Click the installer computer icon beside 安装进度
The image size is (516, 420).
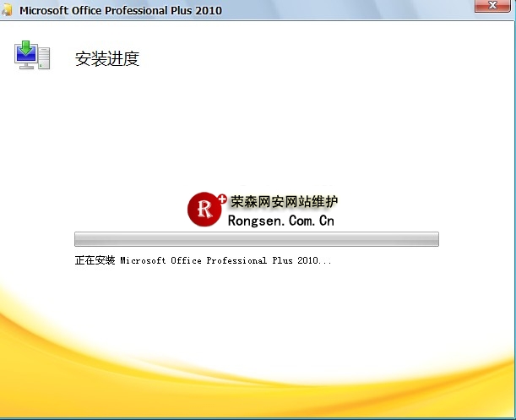pyautogui.click(x=32, y=55)
